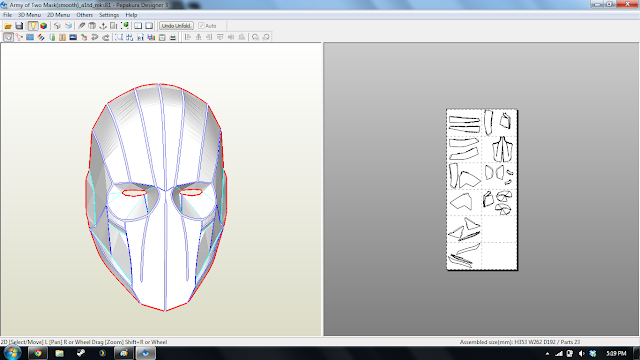
Task: Click the colored bar chart icon
Action: pos(151,37)
